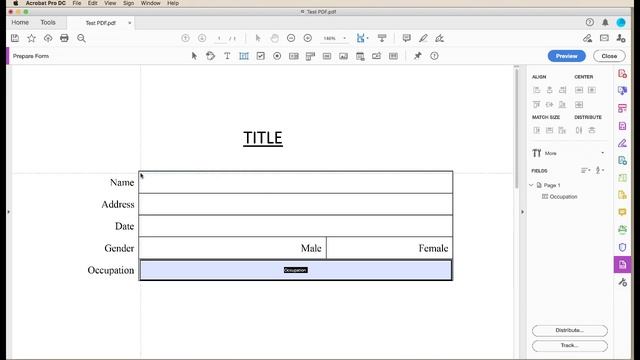Click the Distribute... button
Viewport: 640px width, 360px height.
[569, 330]
